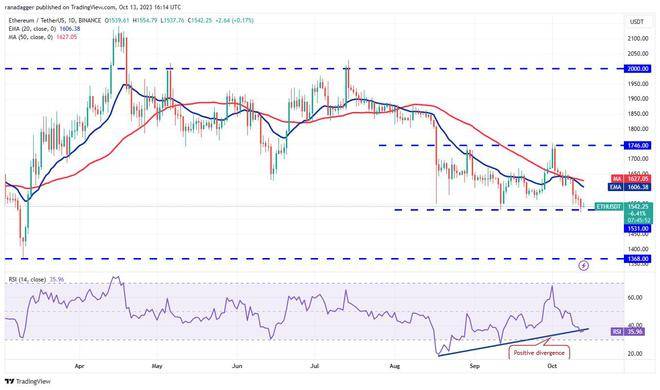Click the Aug label on the time axis

pos(394,366)
